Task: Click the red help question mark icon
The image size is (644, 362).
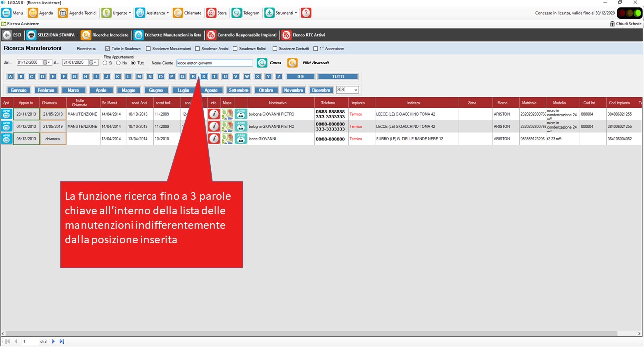Action: [x=306, y=13]
